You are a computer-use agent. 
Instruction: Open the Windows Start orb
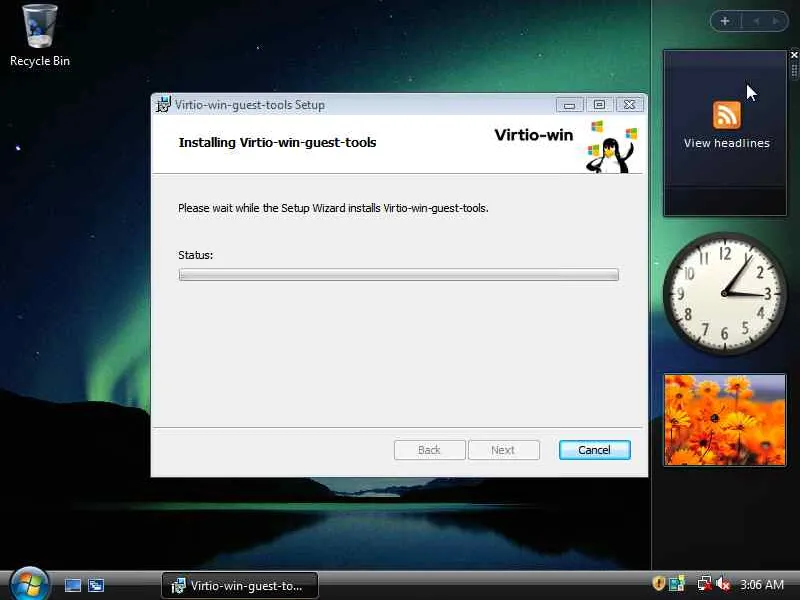(29, 584)
